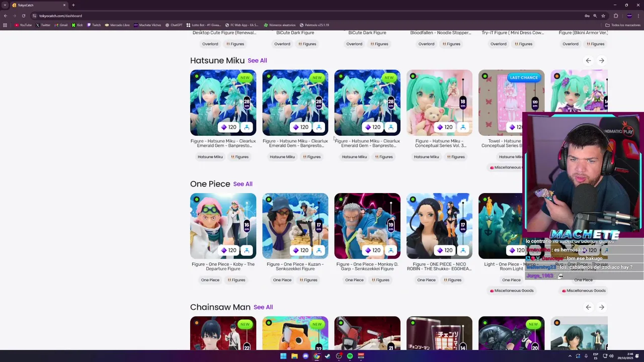Show hidden system tray icons
This screenshot has width=644, height=362.
click(x=570, y=356)
